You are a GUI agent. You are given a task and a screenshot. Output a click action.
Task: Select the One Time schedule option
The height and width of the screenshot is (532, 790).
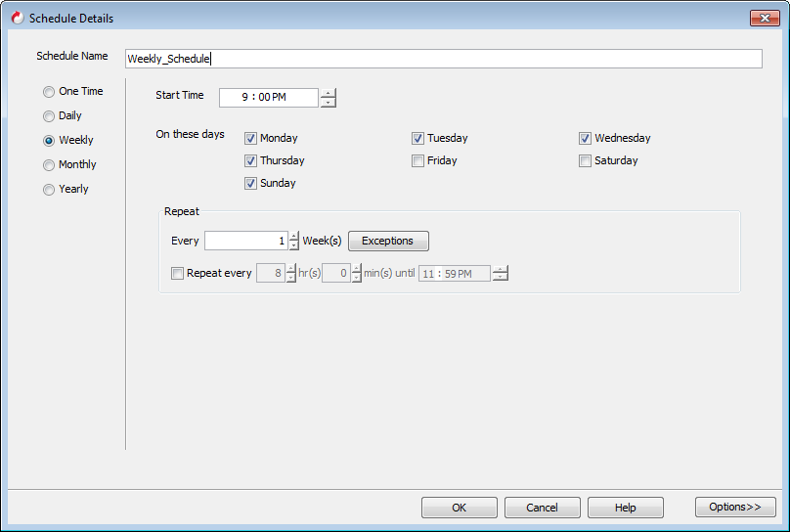[49, 92]
